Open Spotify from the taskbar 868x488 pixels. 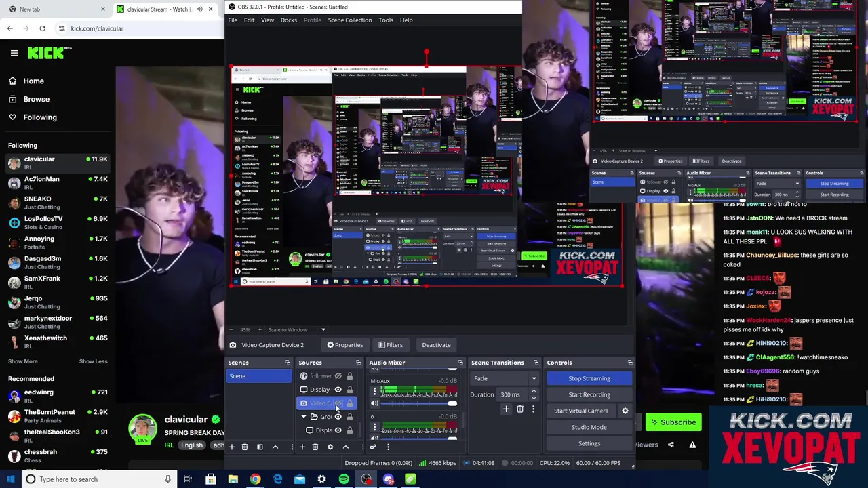click(344, 479)
